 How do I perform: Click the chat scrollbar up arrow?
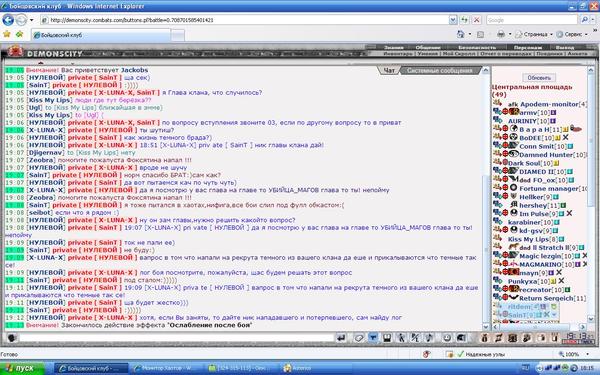[x=486, y=70]
